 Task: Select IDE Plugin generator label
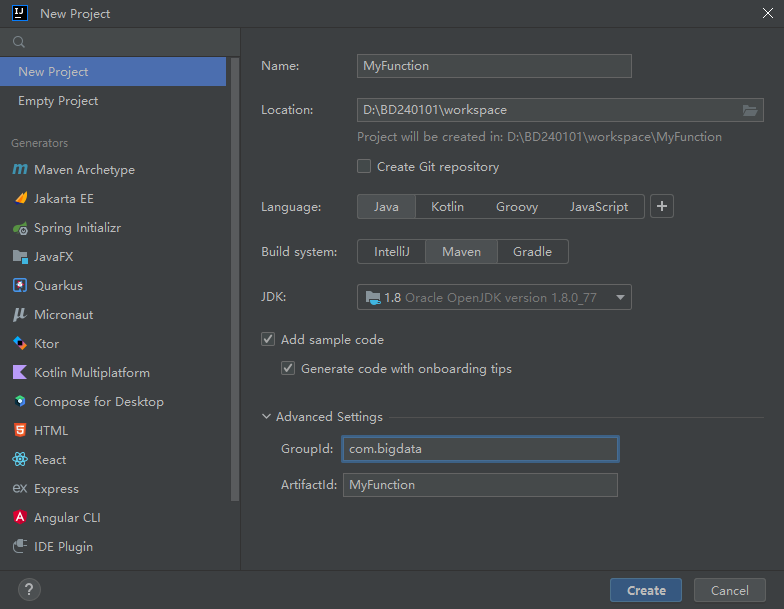[64, 546]
